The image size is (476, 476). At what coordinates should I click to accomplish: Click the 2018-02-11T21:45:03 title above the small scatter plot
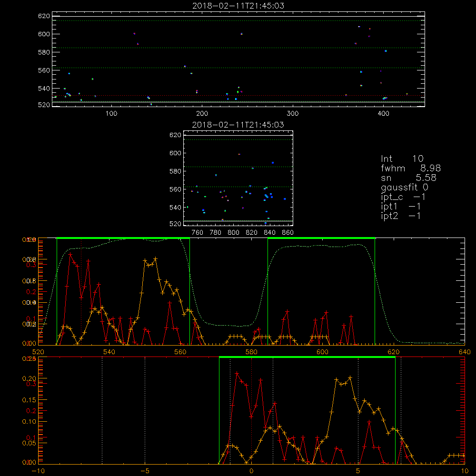[238, 125]
